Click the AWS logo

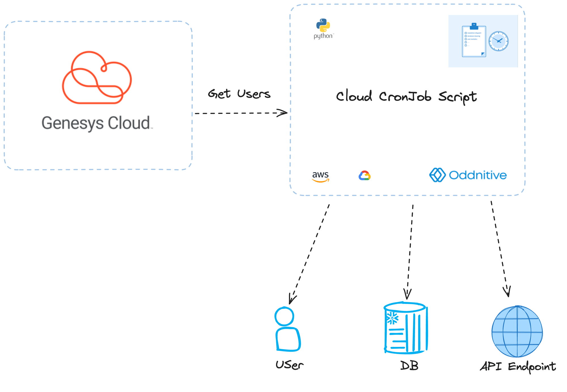tap(320, 177)
